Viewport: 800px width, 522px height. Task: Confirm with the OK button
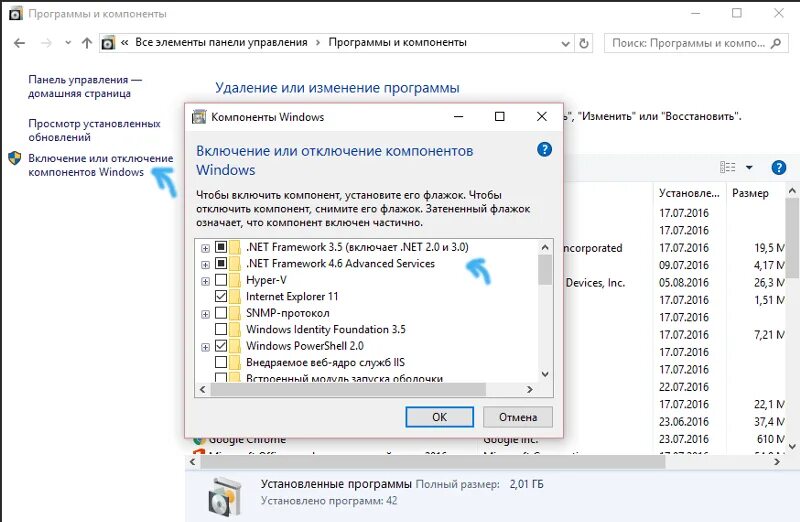[x=439, y=417]
